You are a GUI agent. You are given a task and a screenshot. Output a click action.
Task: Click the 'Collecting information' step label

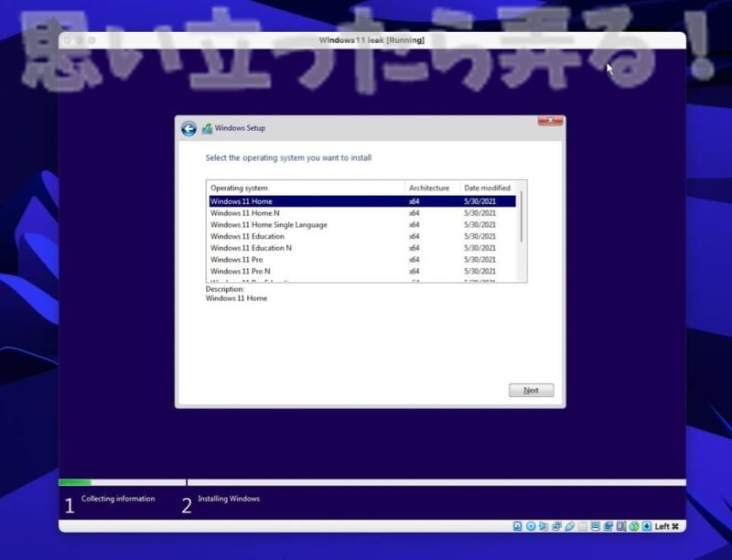point(118,499)
